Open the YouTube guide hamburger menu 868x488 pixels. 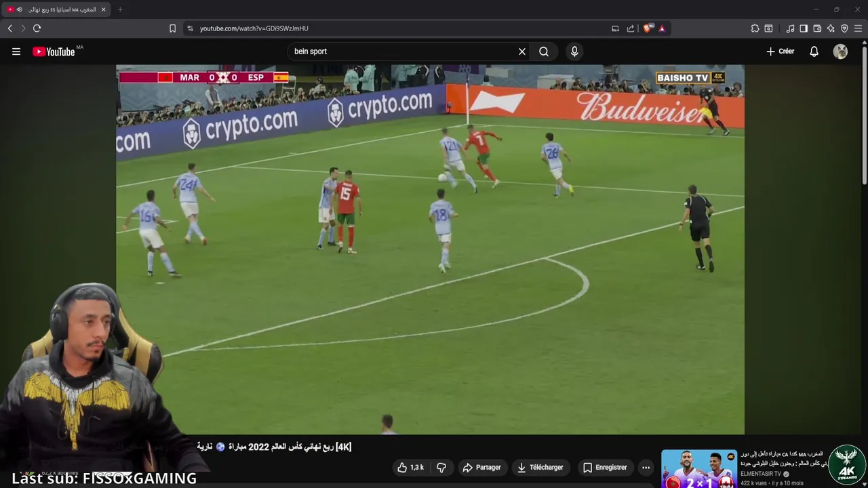click(x=16, y=52)
